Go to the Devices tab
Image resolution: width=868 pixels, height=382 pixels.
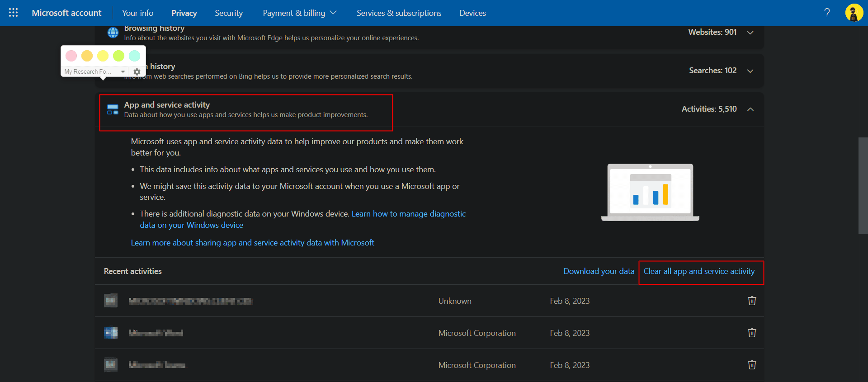pyautogui.click(x=473, y=13)
